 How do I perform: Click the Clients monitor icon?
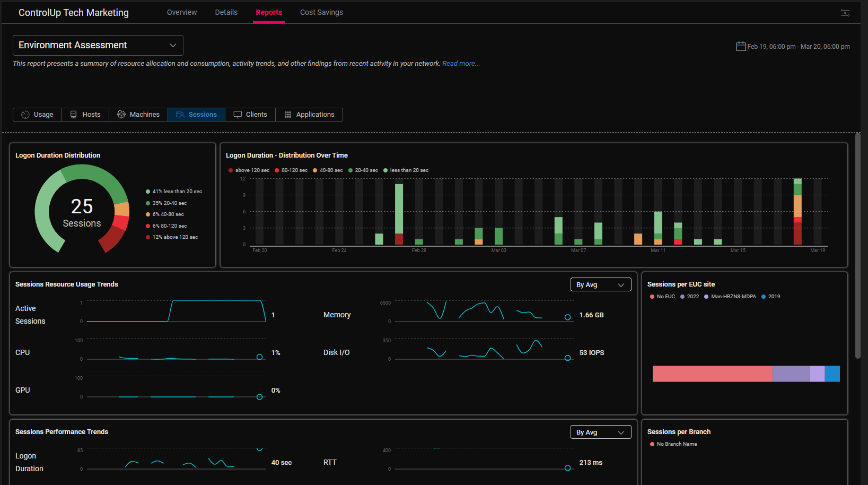tap(238, 115)
